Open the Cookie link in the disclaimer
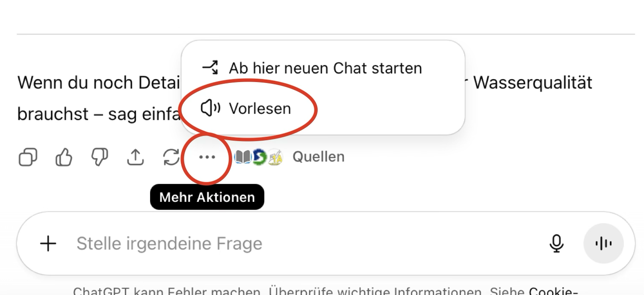Screen dimensions: 644x295 553,292
